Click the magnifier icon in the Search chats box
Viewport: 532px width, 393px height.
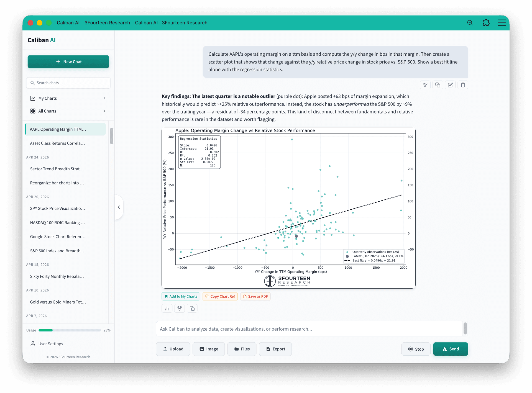(x=32, y=83)
